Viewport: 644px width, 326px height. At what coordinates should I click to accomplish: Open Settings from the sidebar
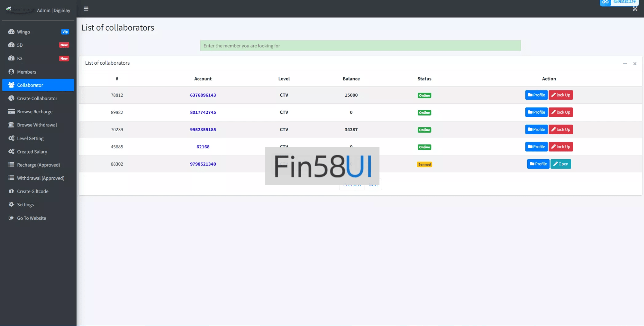(25, 205)
